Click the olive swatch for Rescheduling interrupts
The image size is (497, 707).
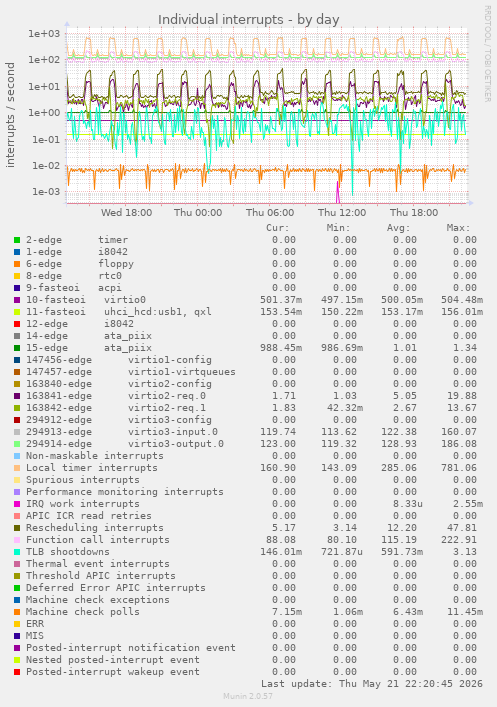17,528
